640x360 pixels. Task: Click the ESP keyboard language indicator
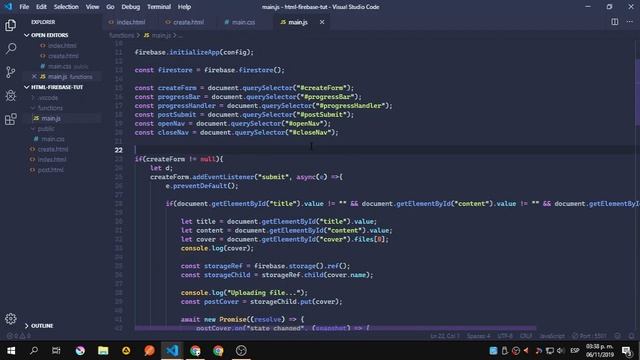tap(575, 351)
